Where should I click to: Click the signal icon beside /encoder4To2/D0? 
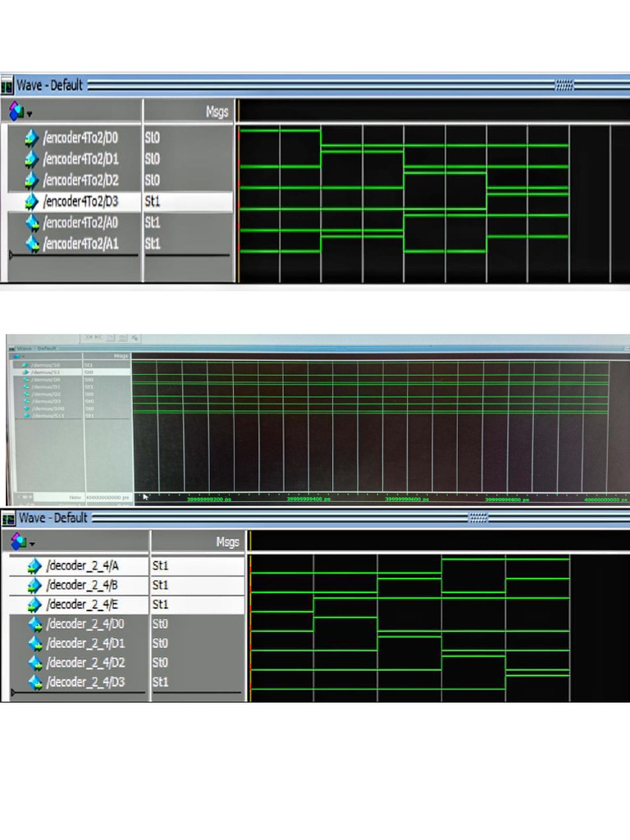[x=32, y=138]
